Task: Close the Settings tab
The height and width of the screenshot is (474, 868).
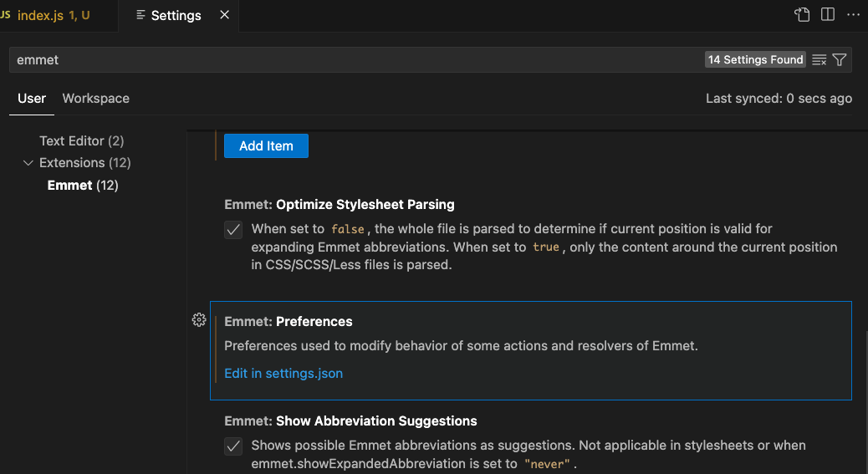Action: tap(224, 15)
